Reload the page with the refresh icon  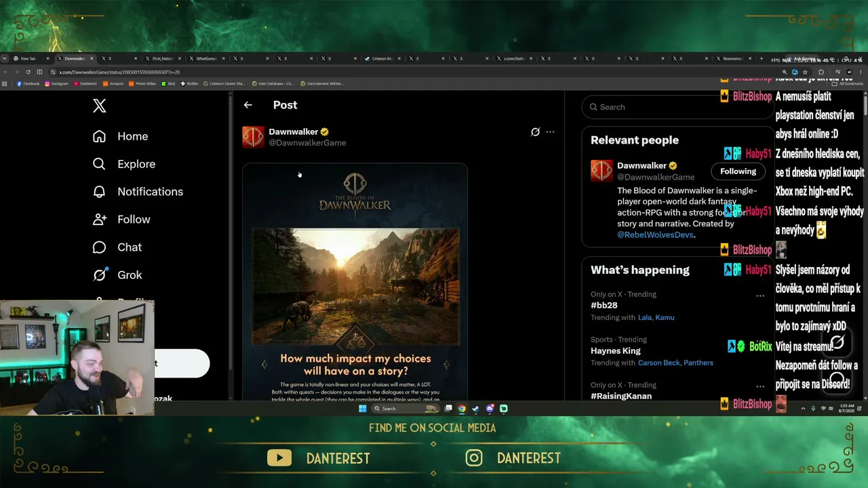coord(28,72)
